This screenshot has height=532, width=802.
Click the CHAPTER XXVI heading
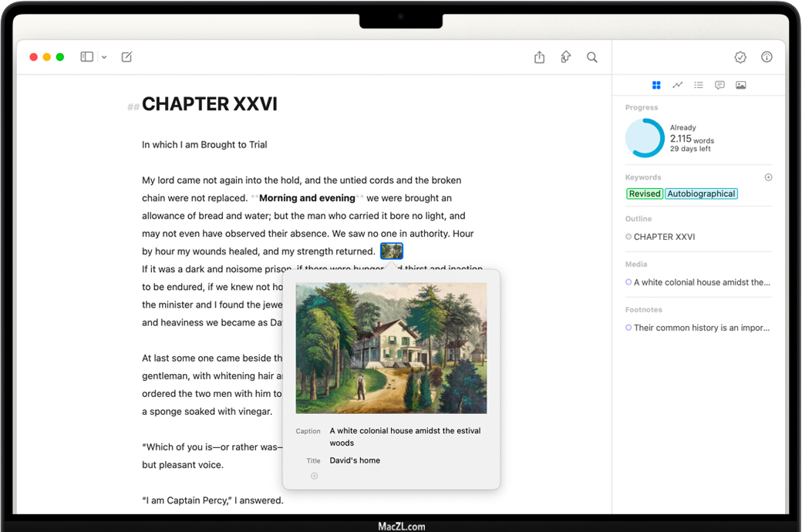coord(210,104)
